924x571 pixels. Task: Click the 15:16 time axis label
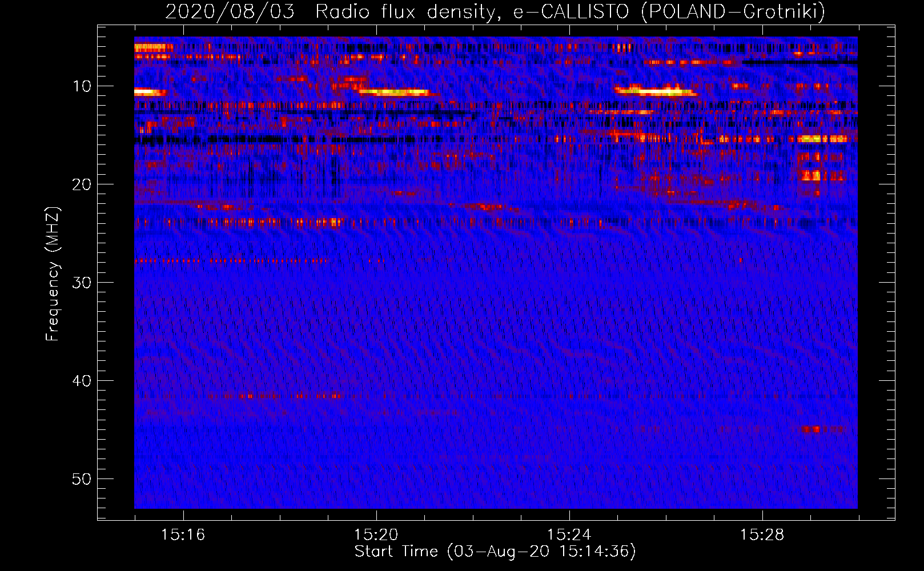pyautogui.click(x=183, y=535)
